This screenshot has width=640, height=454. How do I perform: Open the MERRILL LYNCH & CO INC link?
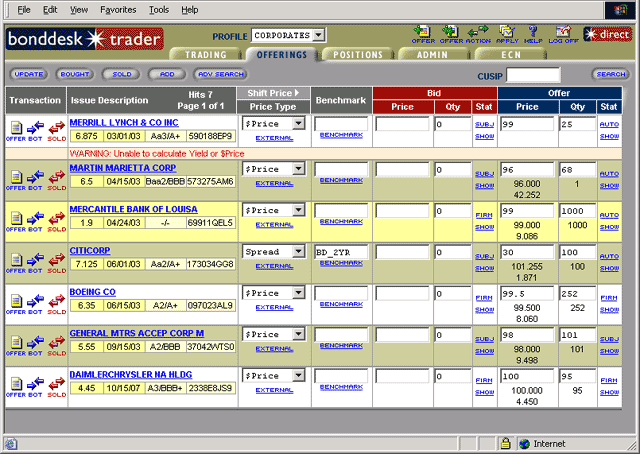click(124, 122)
